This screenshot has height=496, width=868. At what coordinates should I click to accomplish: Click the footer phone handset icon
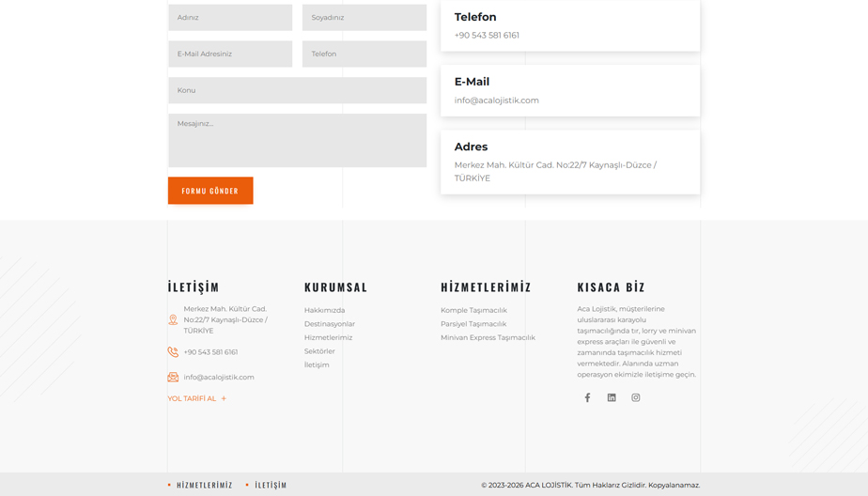pyautogui.click(x=173, y=352)
